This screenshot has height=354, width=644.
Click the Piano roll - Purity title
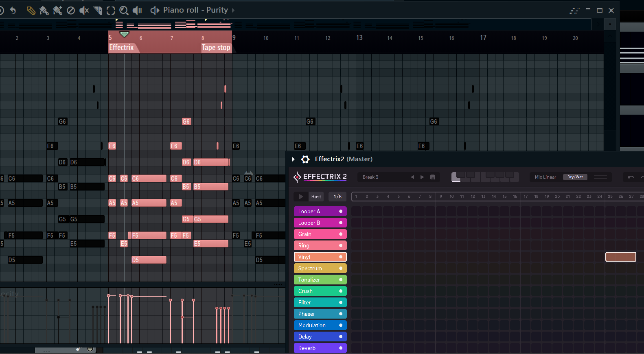click(195, 10)
